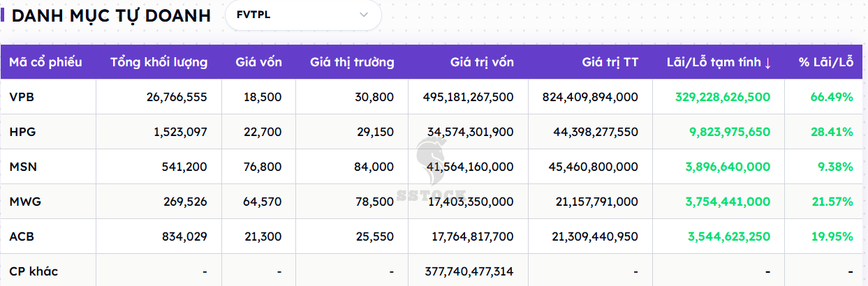868x286 pixels.
Task: Open the FVTPL portfolio dropdown
Action: [302, 15]
